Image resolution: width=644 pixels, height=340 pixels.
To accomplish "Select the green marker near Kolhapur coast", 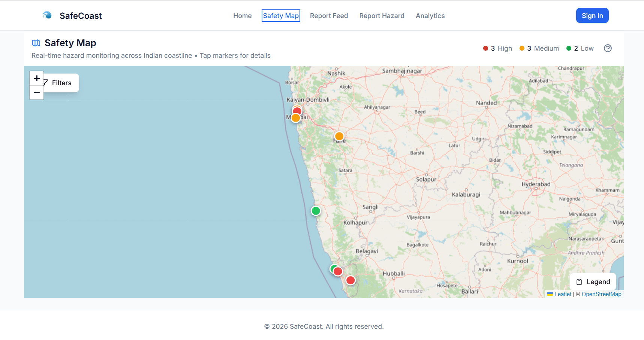I will point(316,211).
